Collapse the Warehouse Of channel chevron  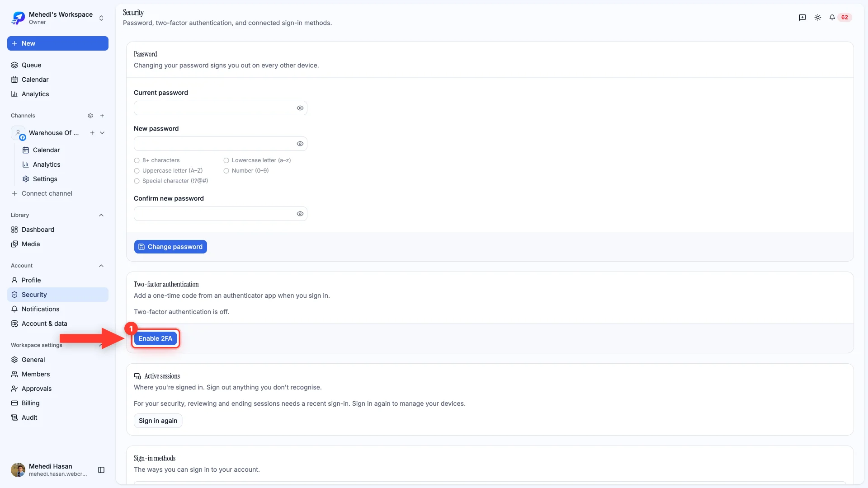pos(102,133)
